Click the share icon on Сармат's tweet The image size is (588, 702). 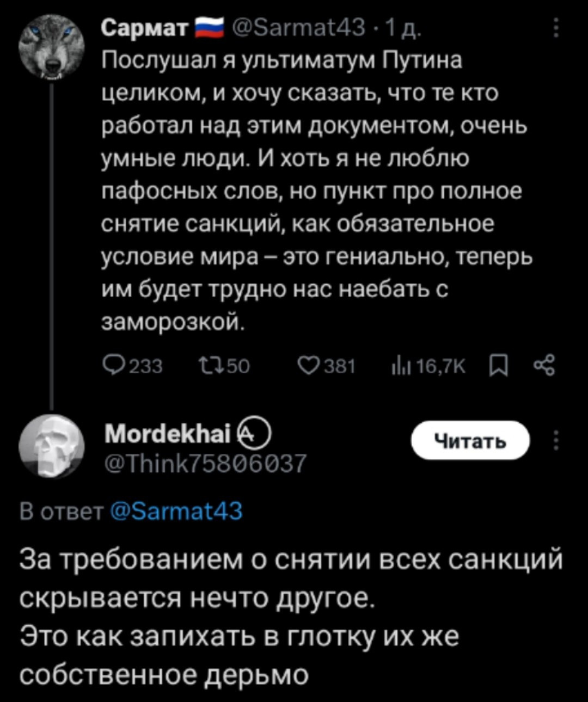tap(545, 366)
